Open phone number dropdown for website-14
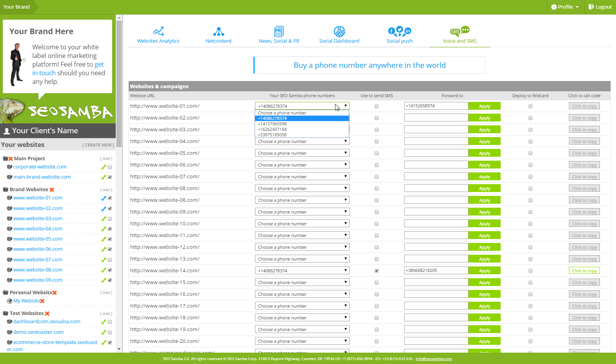 coord(302,271)
